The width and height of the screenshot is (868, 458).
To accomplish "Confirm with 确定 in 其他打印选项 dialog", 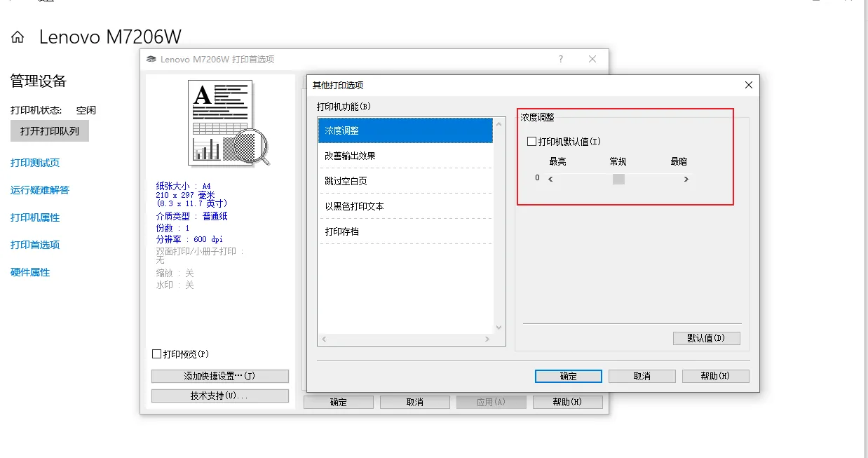I will (568, 376).
